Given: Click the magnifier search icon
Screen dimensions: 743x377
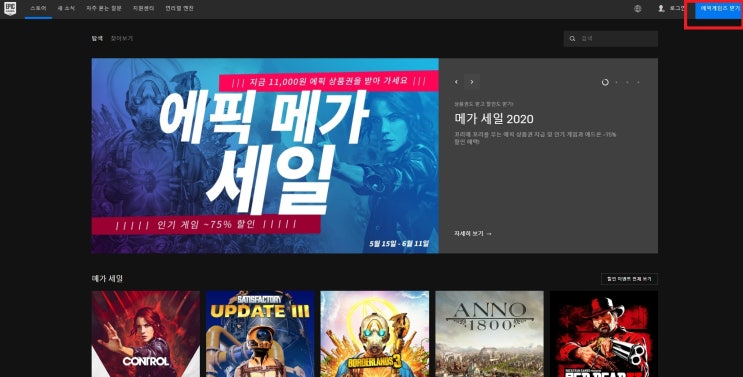Looking at the screenshot, I should (572, 39).
